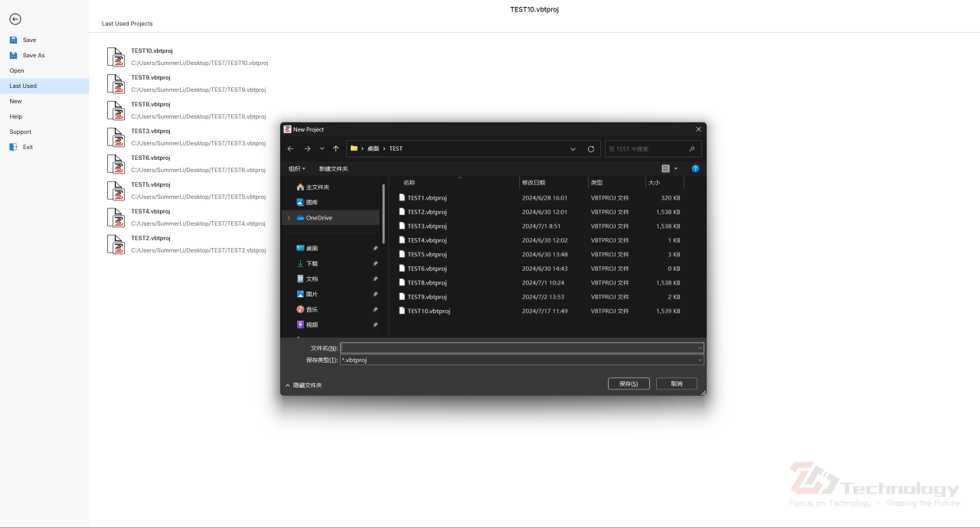The width and height of the screenshot is (980, 528).
Task: Open the dialog help question mark icon
Action: (x=695, y=168)
